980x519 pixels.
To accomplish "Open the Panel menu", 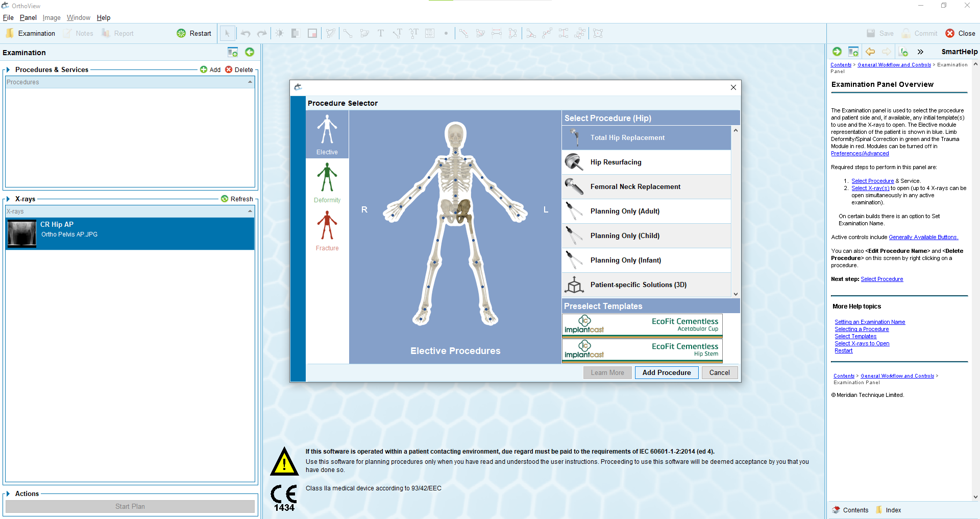I will pos(28,17).
